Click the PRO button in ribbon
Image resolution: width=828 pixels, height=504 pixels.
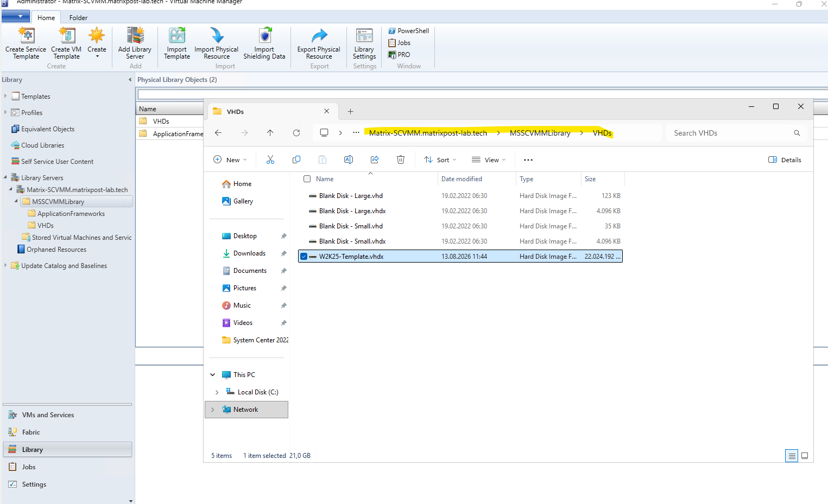[399, 55]
